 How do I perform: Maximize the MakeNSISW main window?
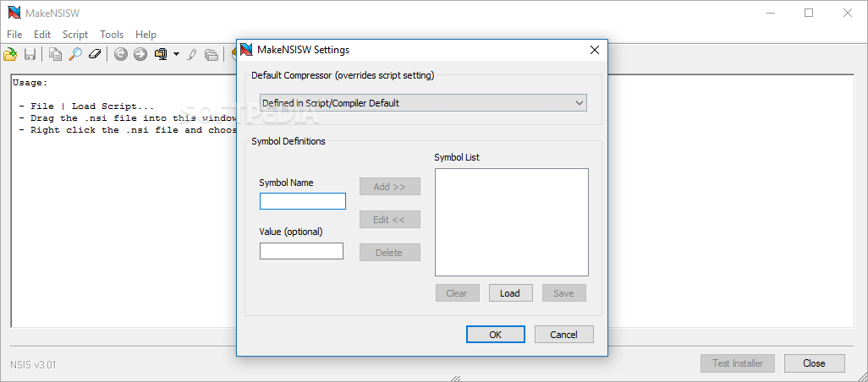click(x=809, y=14)
